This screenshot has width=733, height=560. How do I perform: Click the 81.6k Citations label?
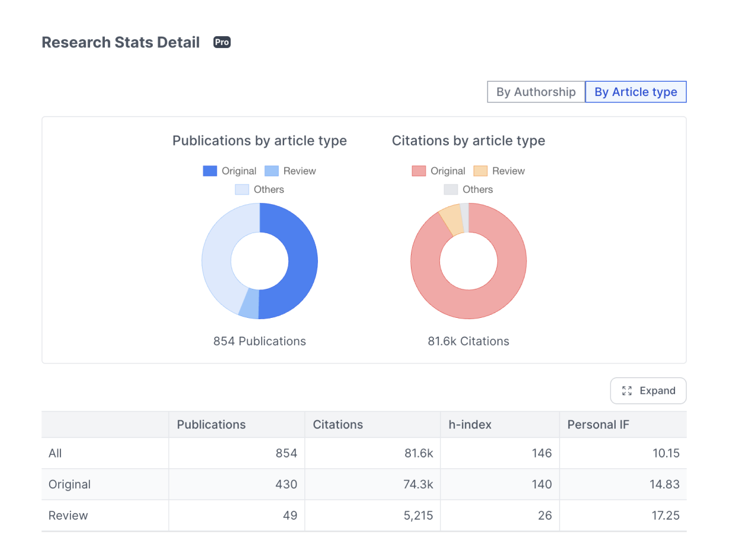point(468,341)
